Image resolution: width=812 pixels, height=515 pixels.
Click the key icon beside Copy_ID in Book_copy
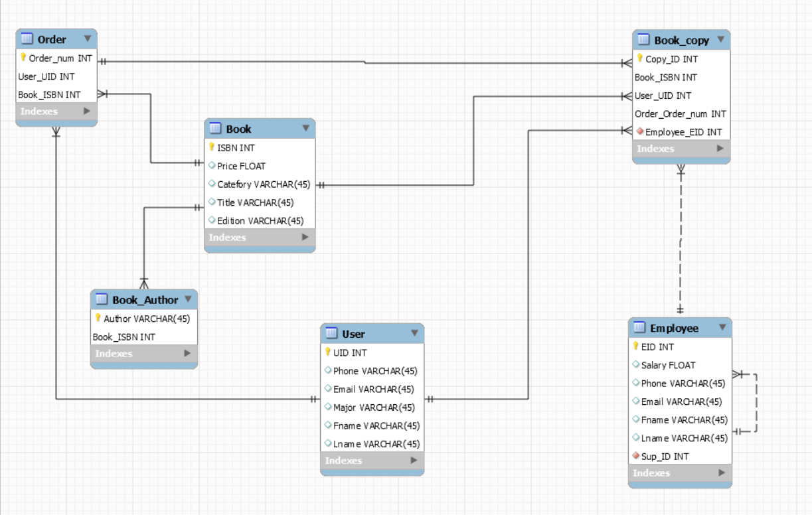(641, 59)
